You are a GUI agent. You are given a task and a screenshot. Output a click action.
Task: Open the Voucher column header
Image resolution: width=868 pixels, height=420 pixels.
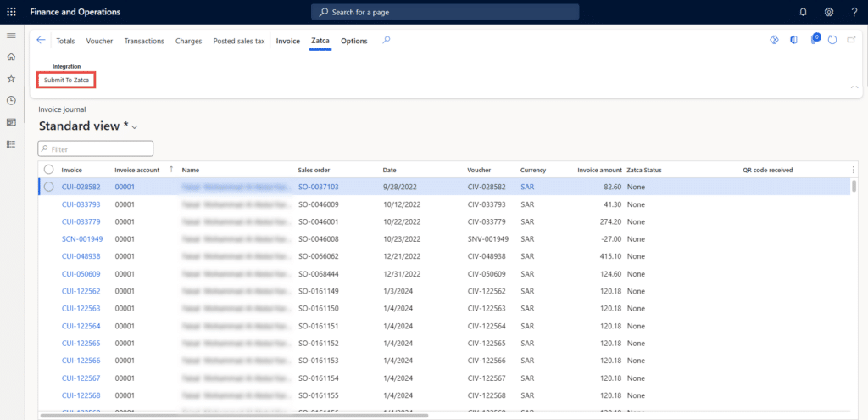click(479, 170)
